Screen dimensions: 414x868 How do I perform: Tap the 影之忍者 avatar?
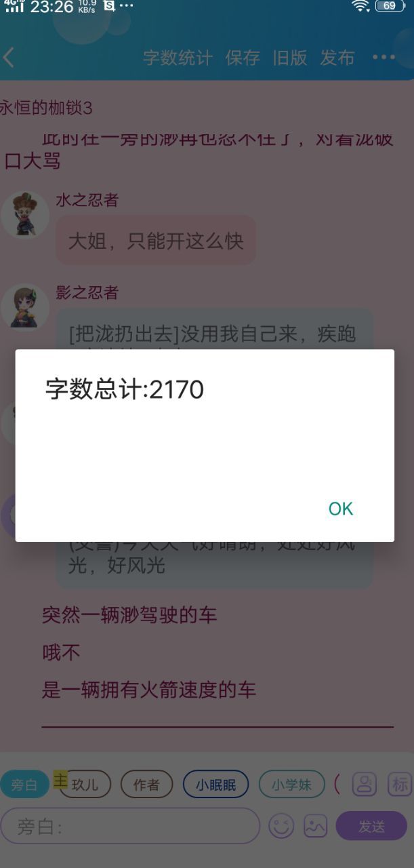pyautogui.click(x=24, y=307)
